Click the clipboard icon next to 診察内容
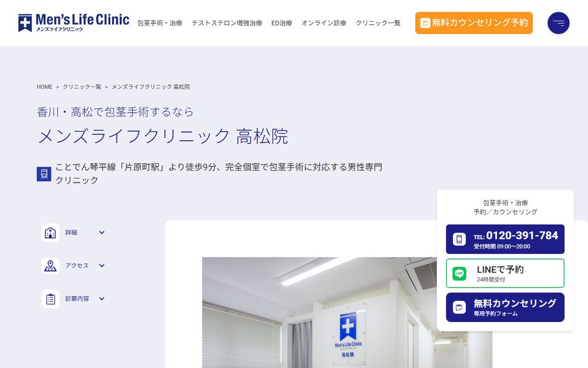This screenshot has height=368, width=588. pos(50,299)
